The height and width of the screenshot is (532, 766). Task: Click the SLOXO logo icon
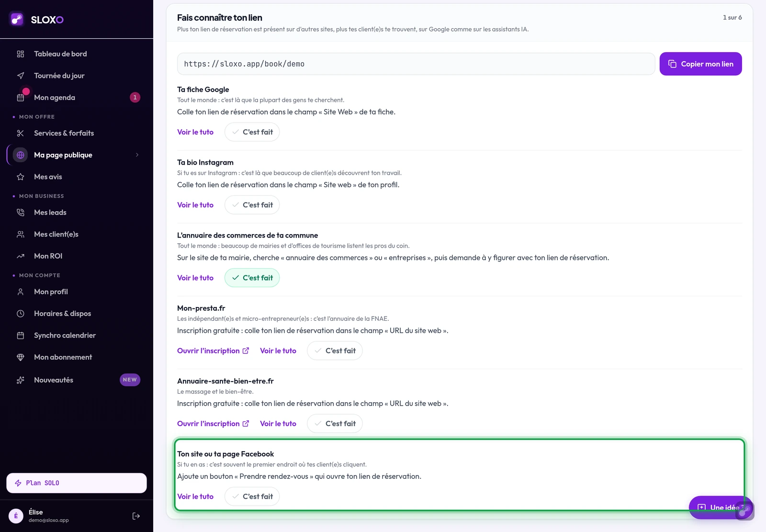(17, 19)
